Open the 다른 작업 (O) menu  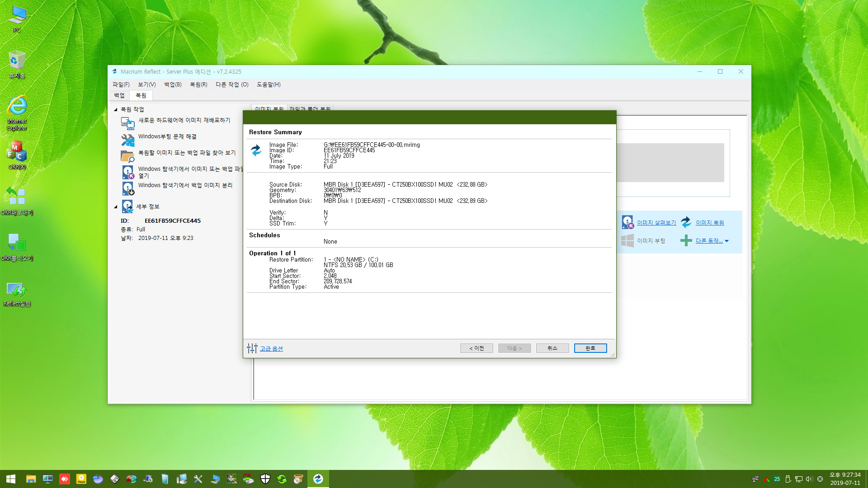point(232,84)
